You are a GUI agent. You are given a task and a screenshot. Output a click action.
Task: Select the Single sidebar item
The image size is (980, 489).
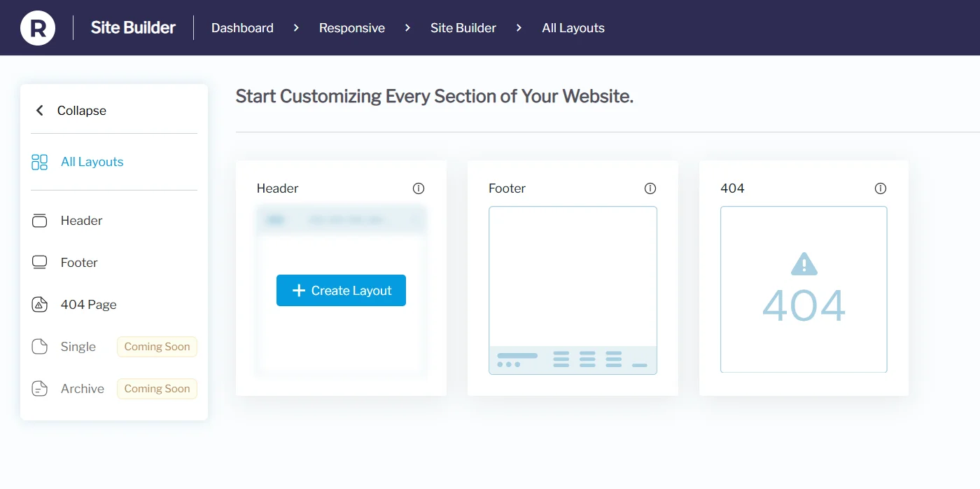pos(78,347)
